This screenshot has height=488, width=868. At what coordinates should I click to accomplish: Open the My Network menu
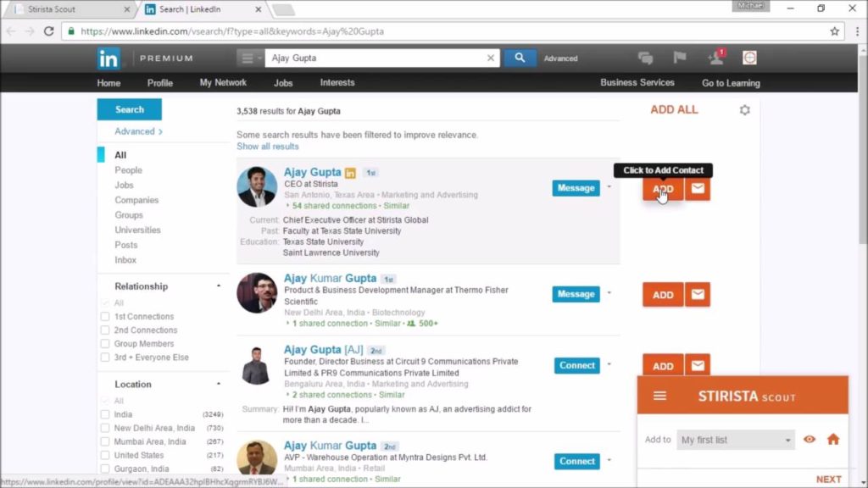pyautogui.click(x=223, y=82)
